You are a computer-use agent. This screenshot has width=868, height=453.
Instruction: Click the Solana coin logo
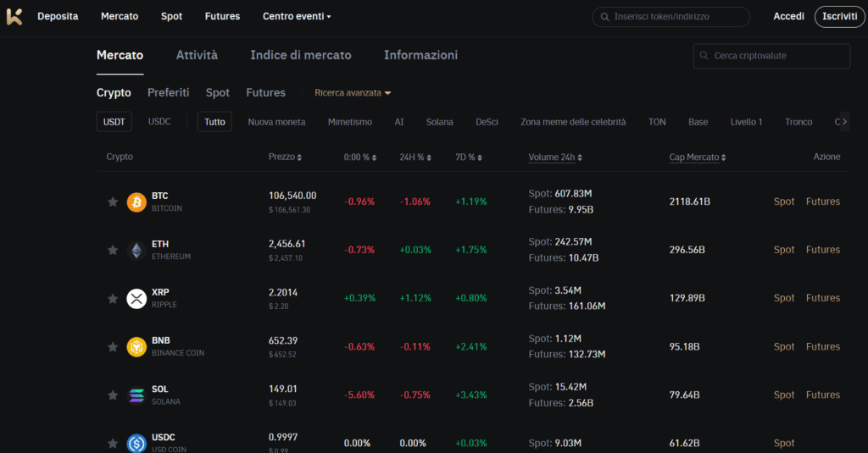click(136, 395)
